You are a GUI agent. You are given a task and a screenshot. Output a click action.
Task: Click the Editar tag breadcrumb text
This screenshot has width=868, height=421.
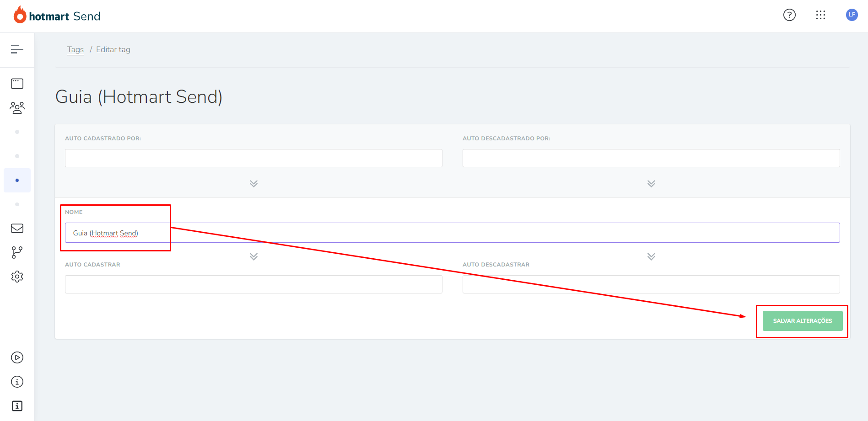click(x=113, y=49)
